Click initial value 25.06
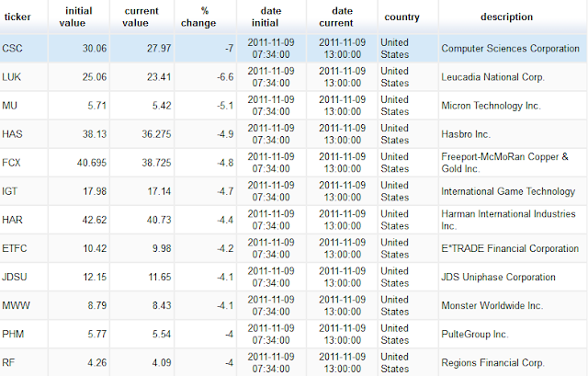 click(x=95, y=77)
